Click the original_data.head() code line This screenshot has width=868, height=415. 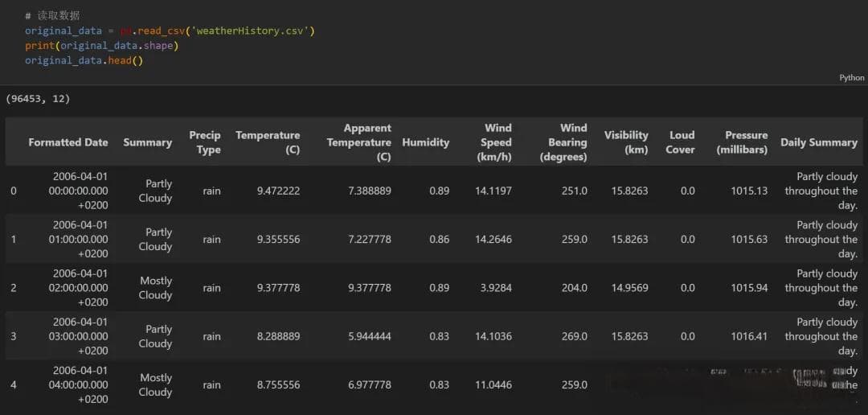tap(84, 60)
